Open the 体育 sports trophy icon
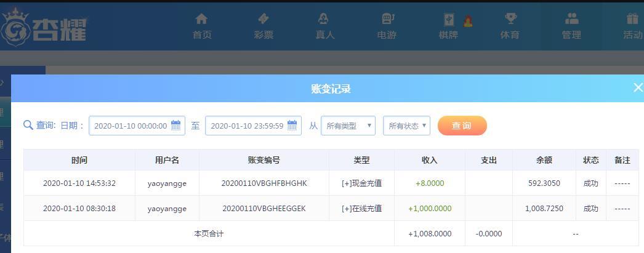 (510, 19)
